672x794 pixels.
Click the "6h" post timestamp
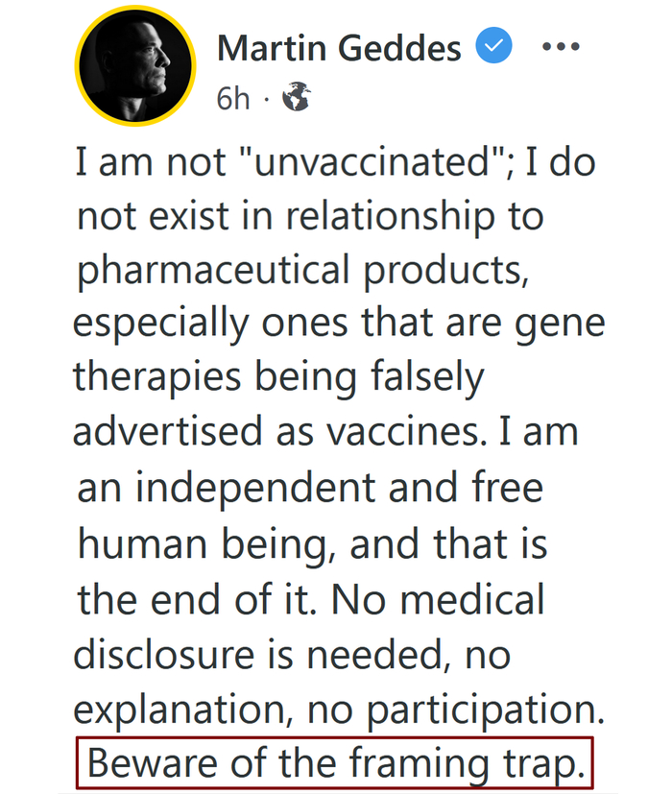point(232,98)
